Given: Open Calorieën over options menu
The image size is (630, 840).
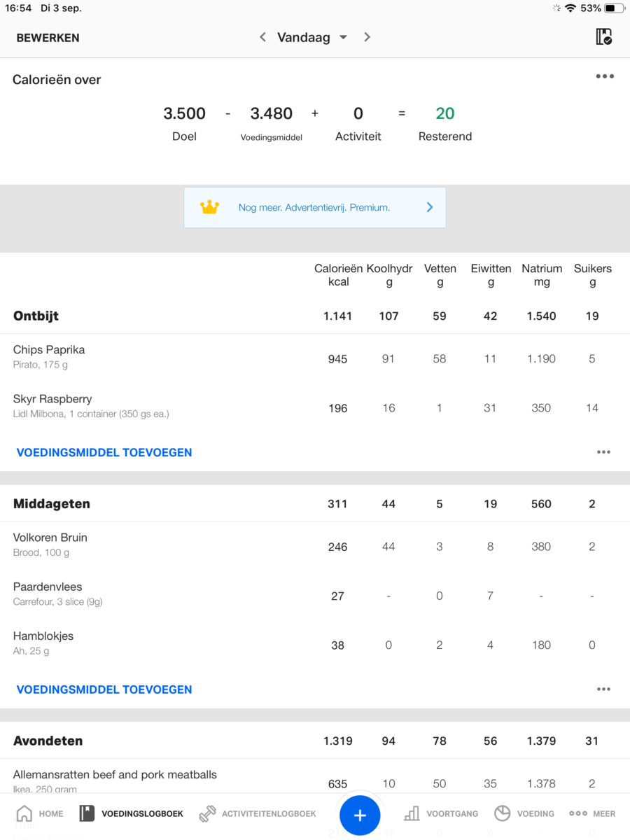Looking at the screenshot, I should coord(605,76).
